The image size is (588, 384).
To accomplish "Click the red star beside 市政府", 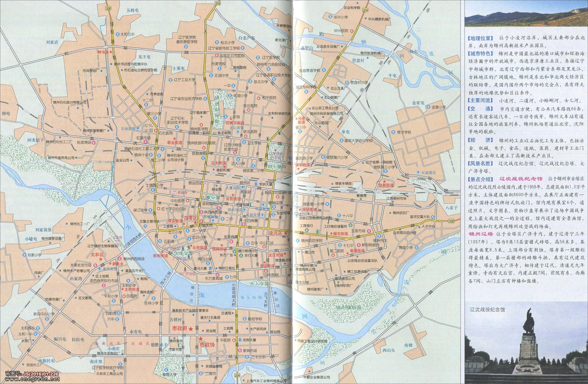I will tap(191, 329).
